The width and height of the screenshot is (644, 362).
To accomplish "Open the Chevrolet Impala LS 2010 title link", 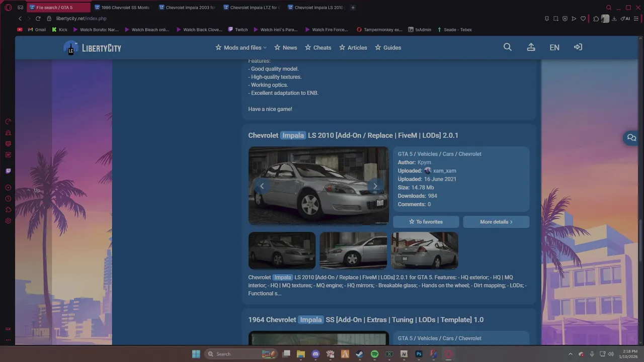I will click(353, 135).
